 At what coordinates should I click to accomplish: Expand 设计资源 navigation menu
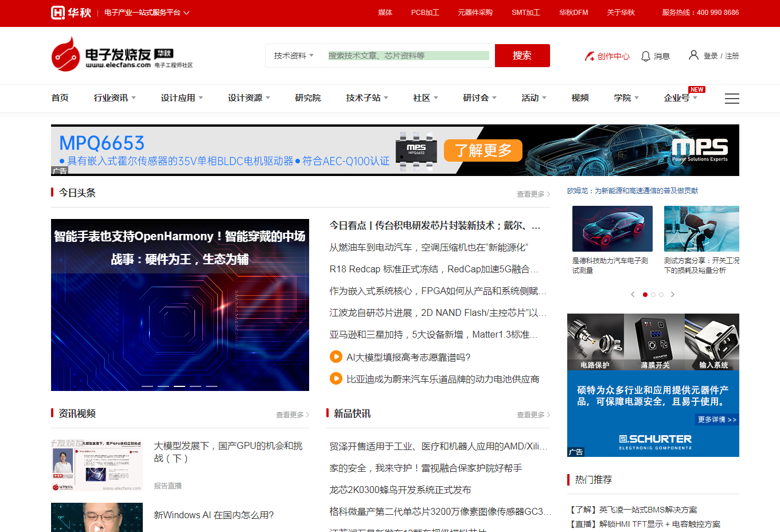249,98
